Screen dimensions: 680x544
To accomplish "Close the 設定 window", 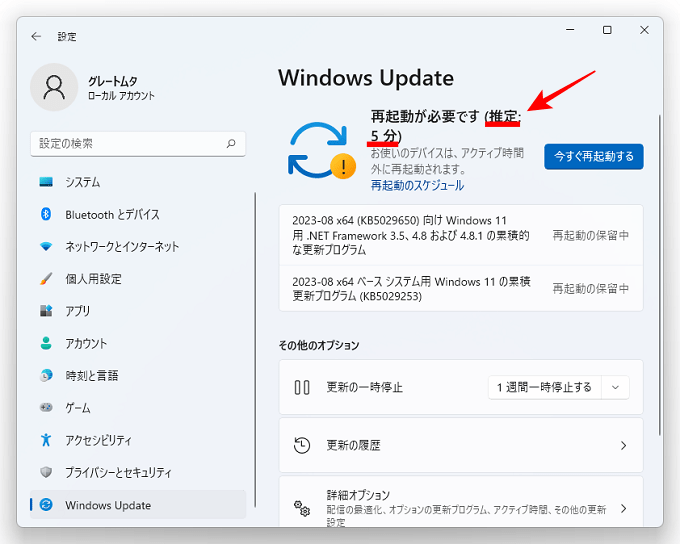I will (644, 30).
